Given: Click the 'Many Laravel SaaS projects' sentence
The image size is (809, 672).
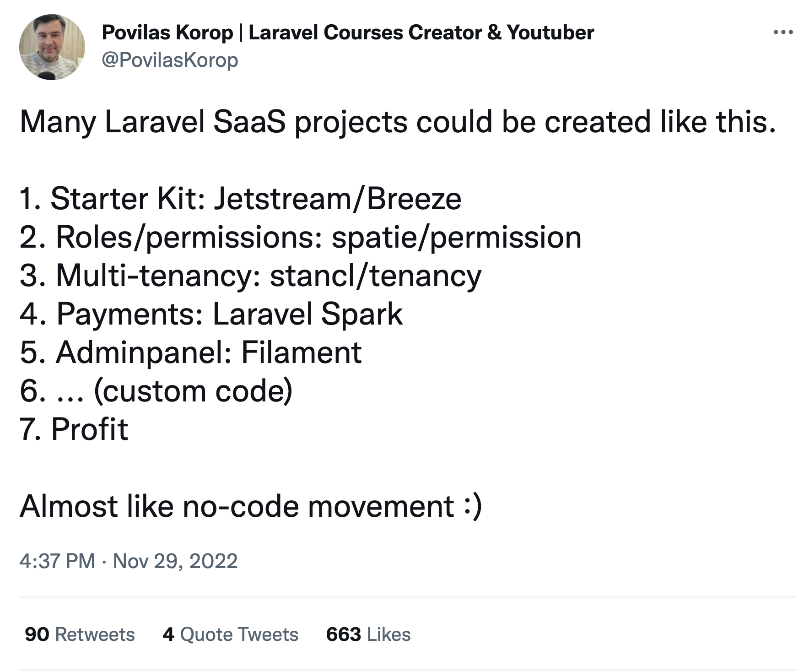Looking at the screenshot, I should [x=398, y=122].
